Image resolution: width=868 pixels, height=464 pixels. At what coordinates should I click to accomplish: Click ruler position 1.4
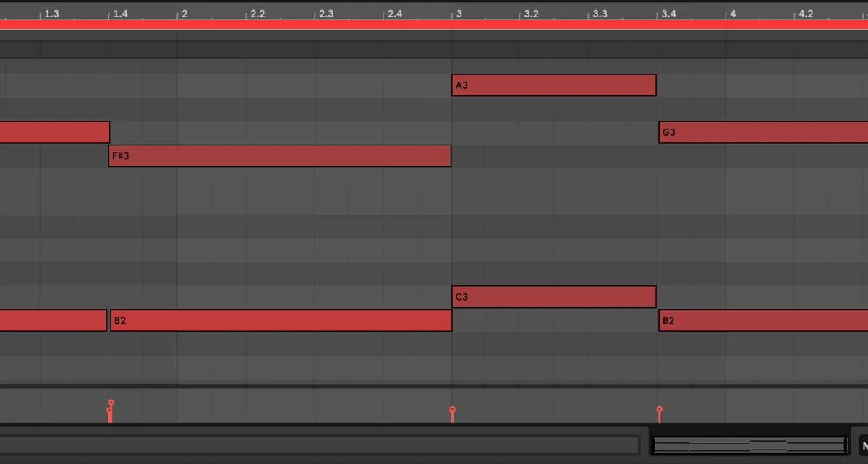pyautogui.click(x=120, y=13)
